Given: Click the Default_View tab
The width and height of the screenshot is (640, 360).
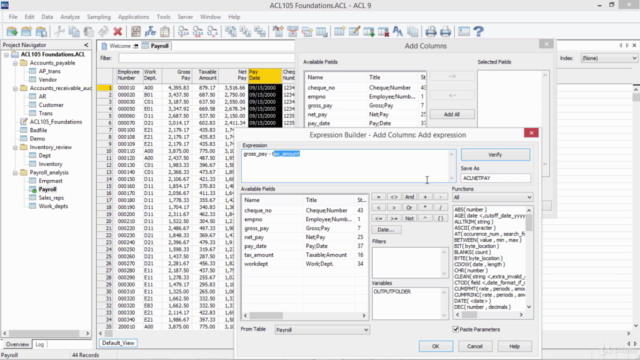Looking at the screenshot, I should click(x=118, y=343).
